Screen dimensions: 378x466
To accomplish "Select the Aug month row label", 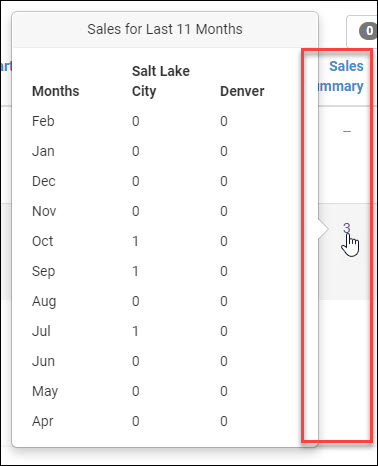I will 44,301.
